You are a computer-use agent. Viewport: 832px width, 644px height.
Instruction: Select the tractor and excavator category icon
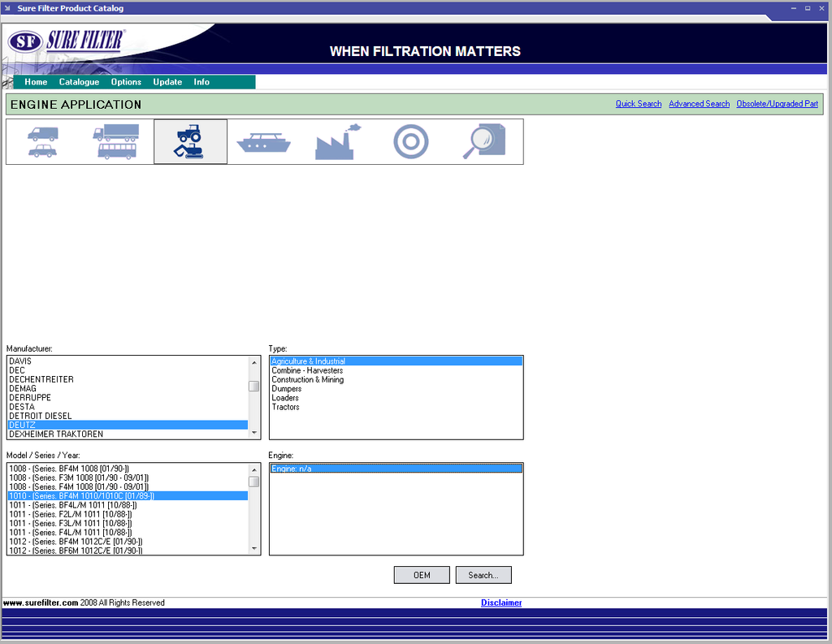tap(190, 141)
